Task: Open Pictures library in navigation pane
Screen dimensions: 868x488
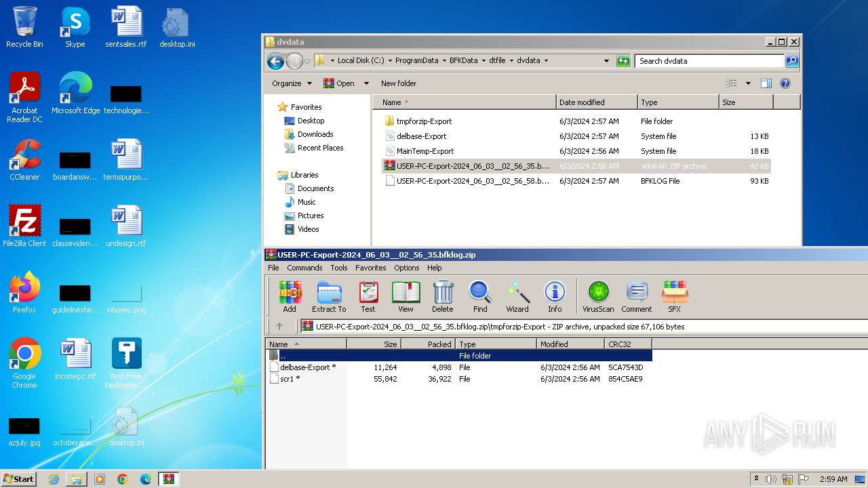Action: point(310,216)
